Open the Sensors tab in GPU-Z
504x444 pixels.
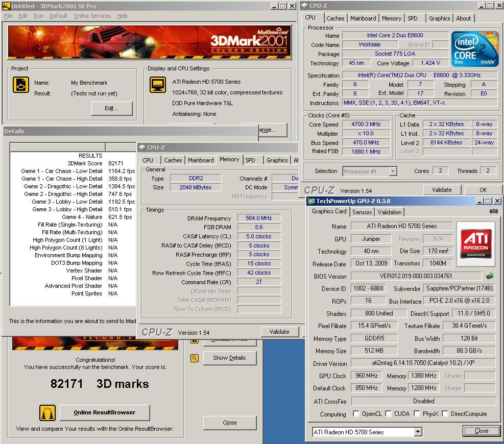click(x=362, y=212)
